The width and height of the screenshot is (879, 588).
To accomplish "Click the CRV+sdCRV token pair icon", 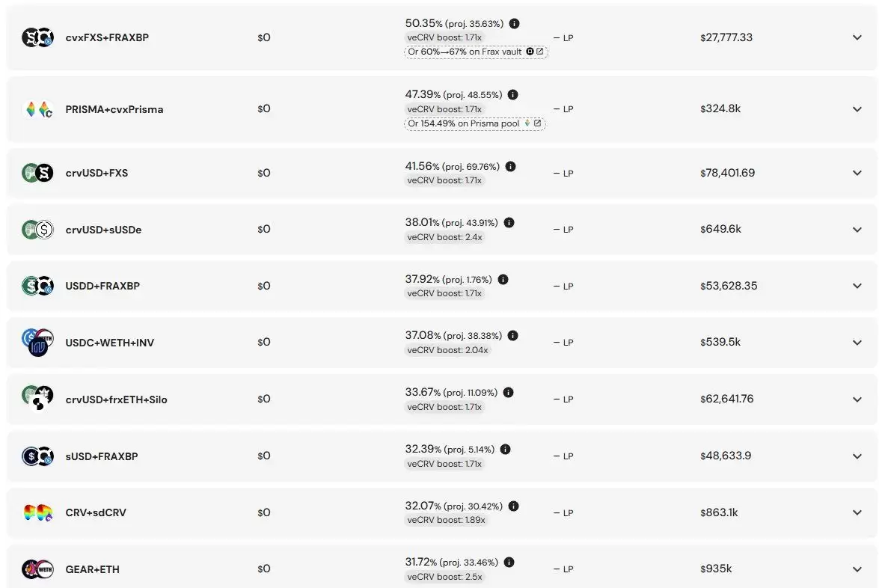I will click(37, 513).
